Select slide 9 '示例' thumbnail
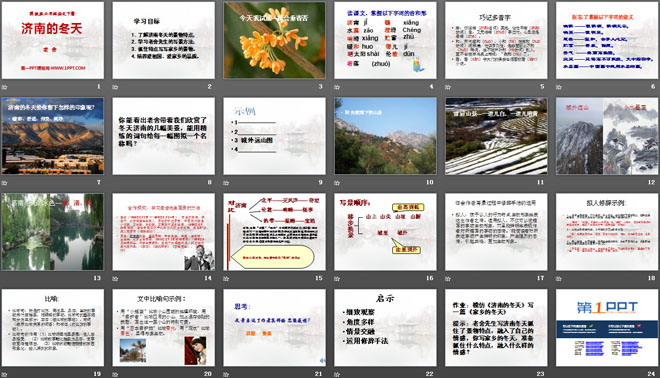660x378 pixels. coord(274,136)
